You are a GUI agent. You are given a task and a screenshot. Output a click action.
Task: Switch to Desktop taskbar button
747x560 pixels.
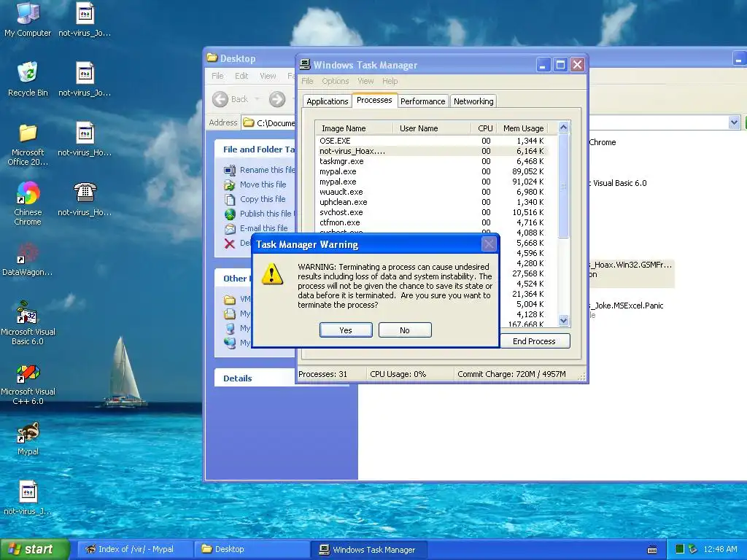click(x=252, y=549)
